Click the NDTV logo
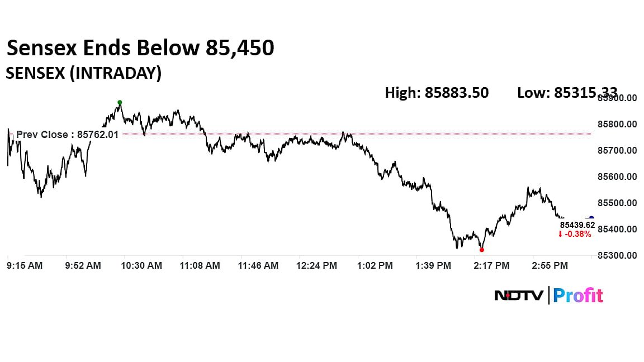Screen dimensions: 644x362 [x=519, y=296]
